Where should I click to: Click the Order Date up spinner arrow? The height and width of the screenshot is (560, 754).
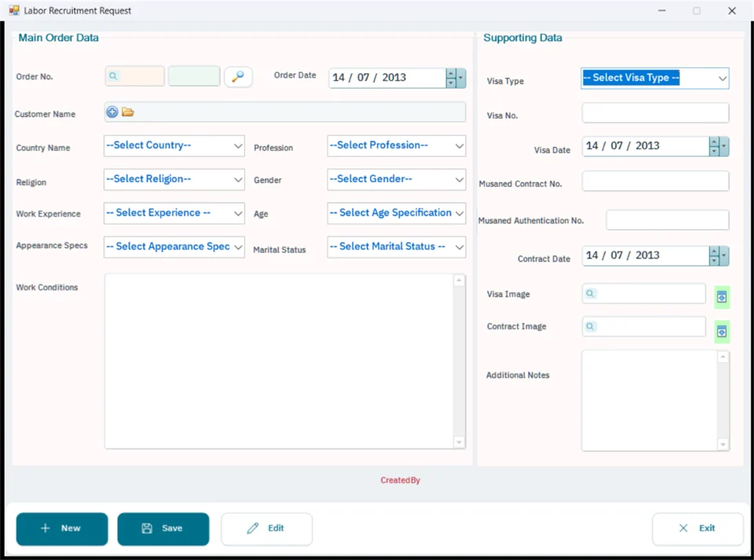pyautogui.click(x=451, y=73)
